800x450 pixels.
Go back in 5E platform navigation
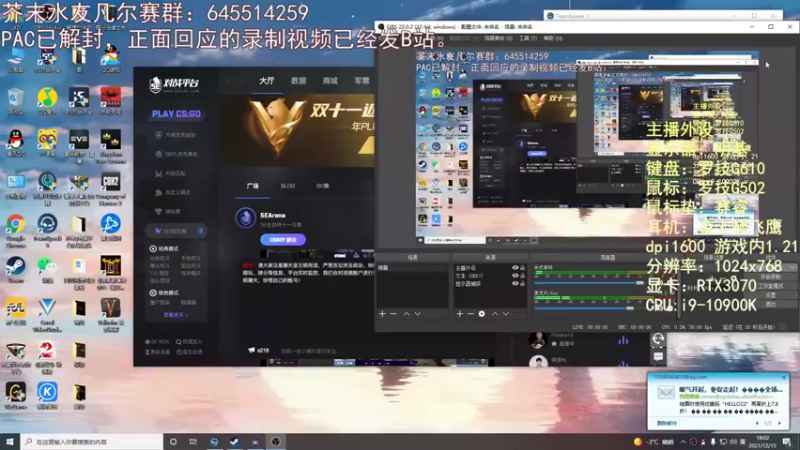(228, 81)
